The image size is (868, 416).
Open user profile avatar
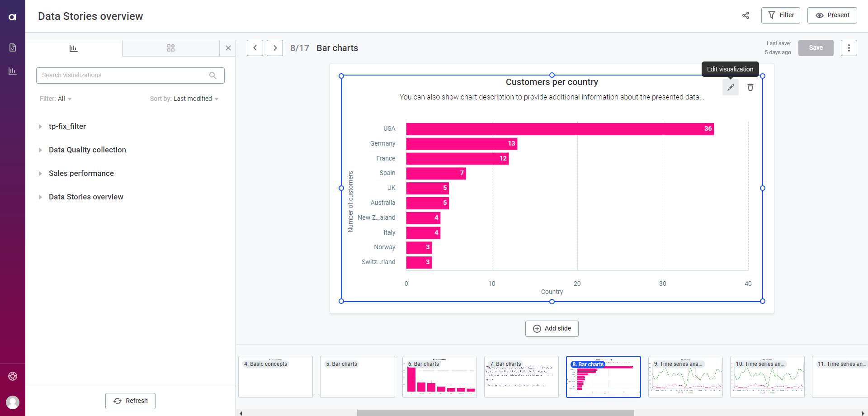pyautogui.click(x=13, y=402)
